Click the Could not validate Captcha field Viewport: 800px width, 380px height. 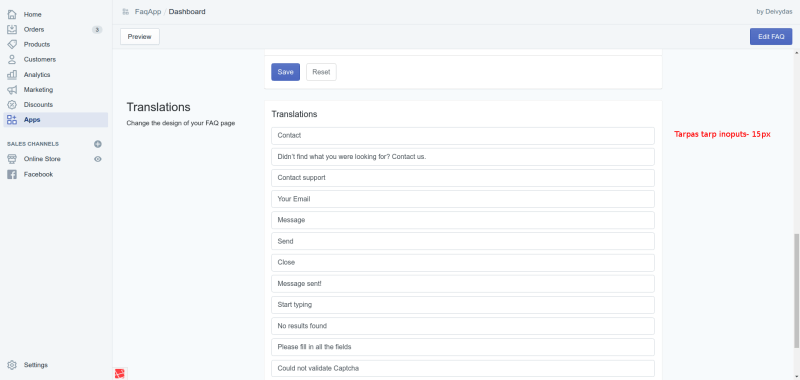(463, 368)
